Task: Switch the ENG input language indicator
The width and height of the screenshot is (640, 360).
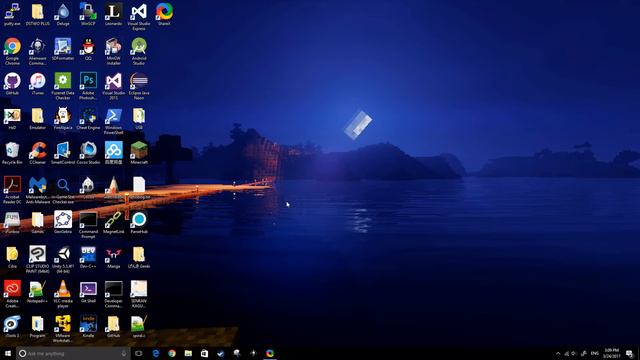Action: [595, 353]
